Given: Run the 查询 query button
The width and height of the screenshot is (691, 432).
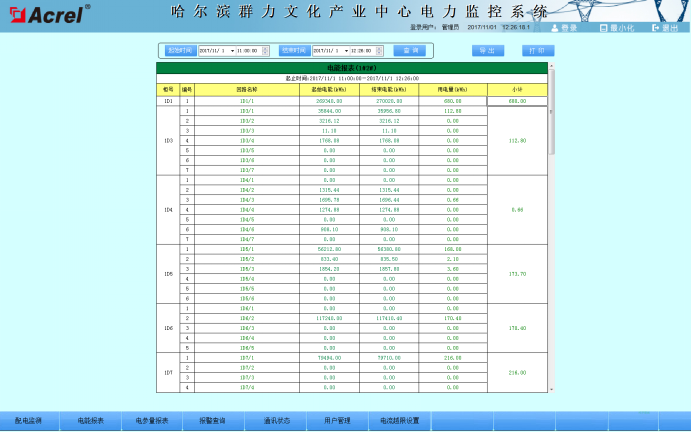Looking at the screenshot, I should click(x=409, y=51).
